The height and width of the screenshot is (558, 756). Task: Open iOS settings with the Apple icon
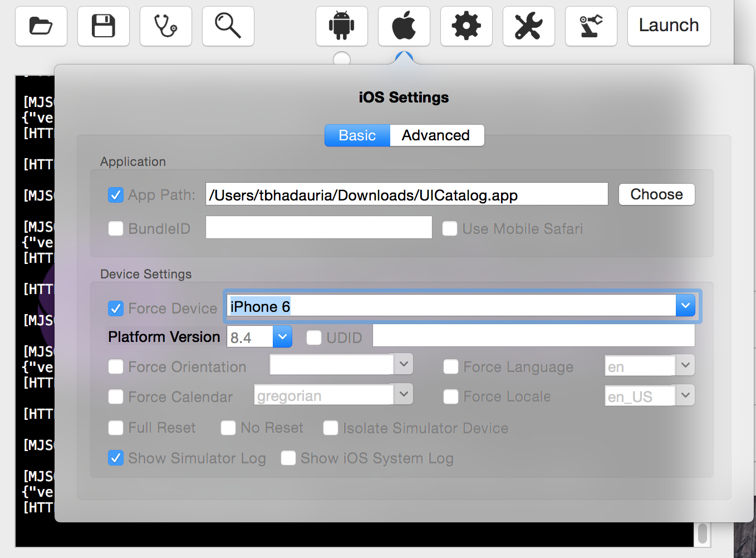pos(404,26)
